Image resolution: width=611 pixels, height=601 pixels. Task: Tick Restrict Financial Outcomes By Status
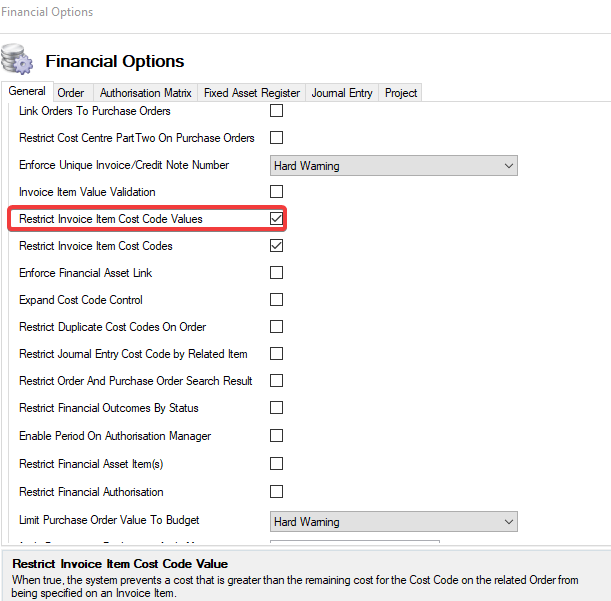point(277,408)
